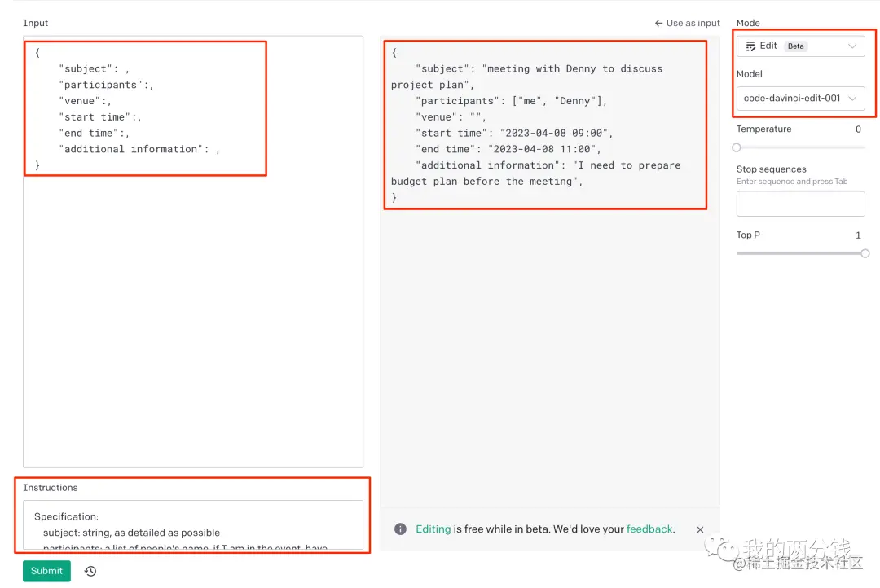Click the Model dropdown chevron arrow
Screen dimensions: 880x588
[852, 99]
